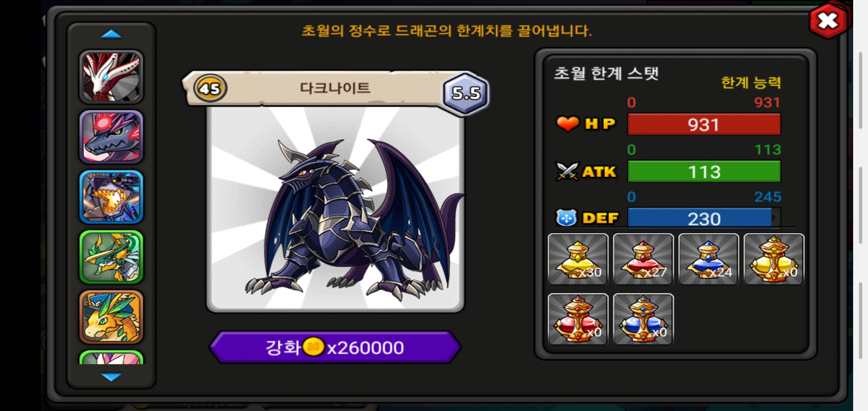Click the level 45 gold badge
This screenshot has width=868, height=411.
point(210,88)
